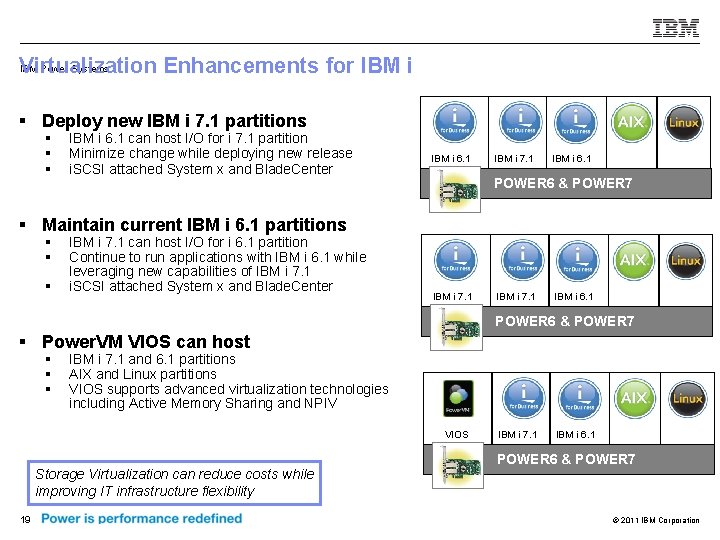Viewport: 720px width, 540px height.
Task: Click the leftmost IBM i 7.1 icon in the middle diagram
Action: (x=456, y=261)
